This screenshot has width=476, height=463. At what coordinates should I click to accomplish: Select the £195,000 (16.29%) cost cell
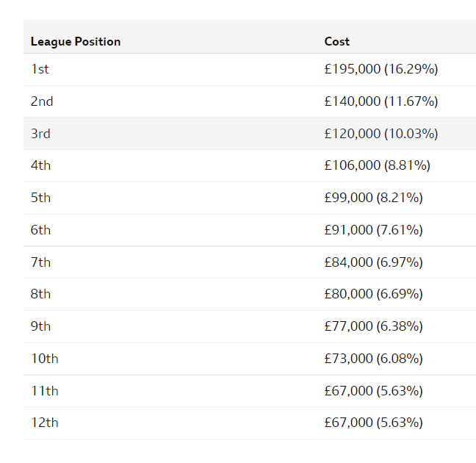pyautogui.click(x=381, y=69)
